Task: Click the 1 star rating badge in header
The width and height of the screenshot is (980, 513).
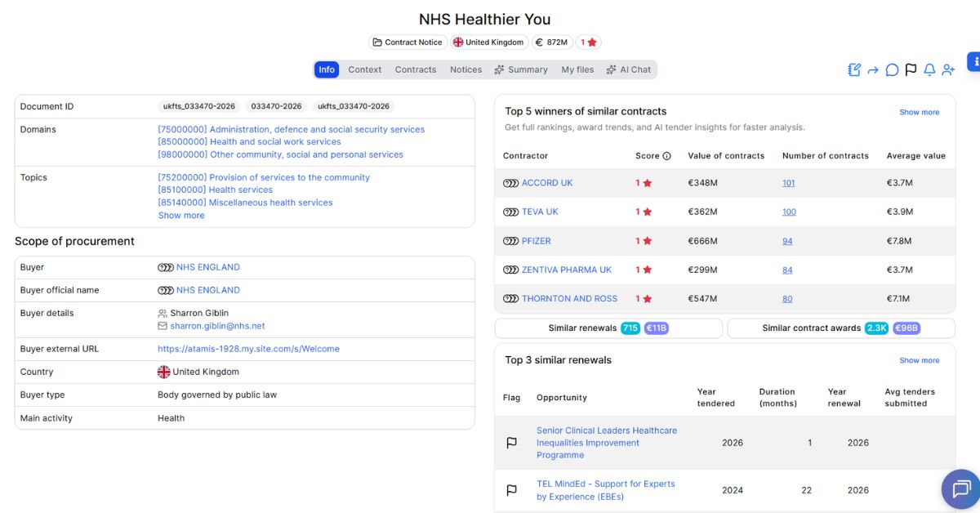Action: tap(589, 42)
